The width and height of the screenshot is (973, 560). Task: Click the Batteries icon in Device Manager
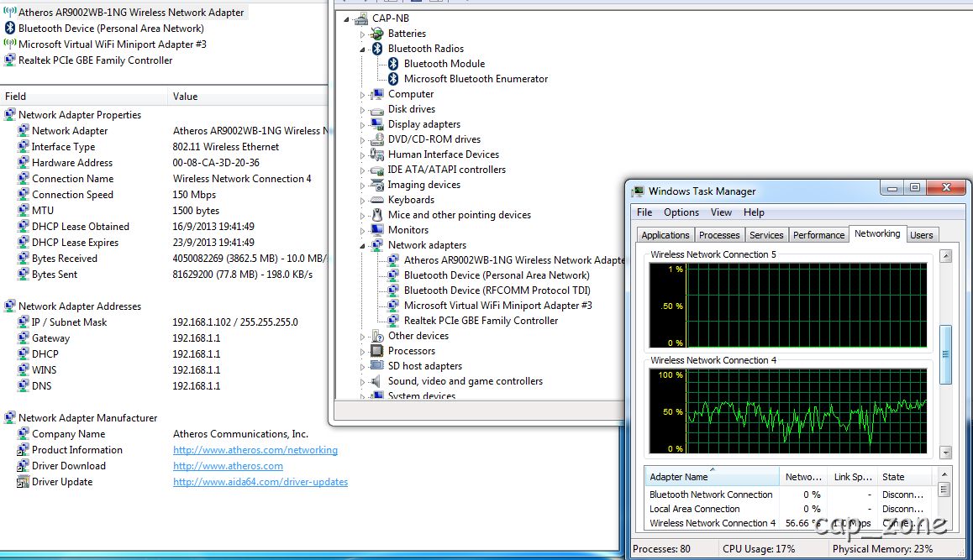(376, 34)
